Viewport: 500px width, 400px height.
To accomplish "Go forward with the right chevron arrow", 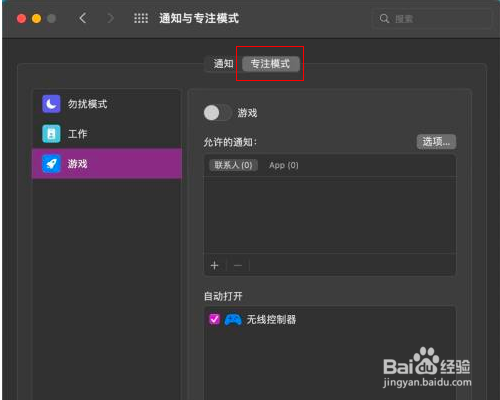I will [x=110, y=18].
